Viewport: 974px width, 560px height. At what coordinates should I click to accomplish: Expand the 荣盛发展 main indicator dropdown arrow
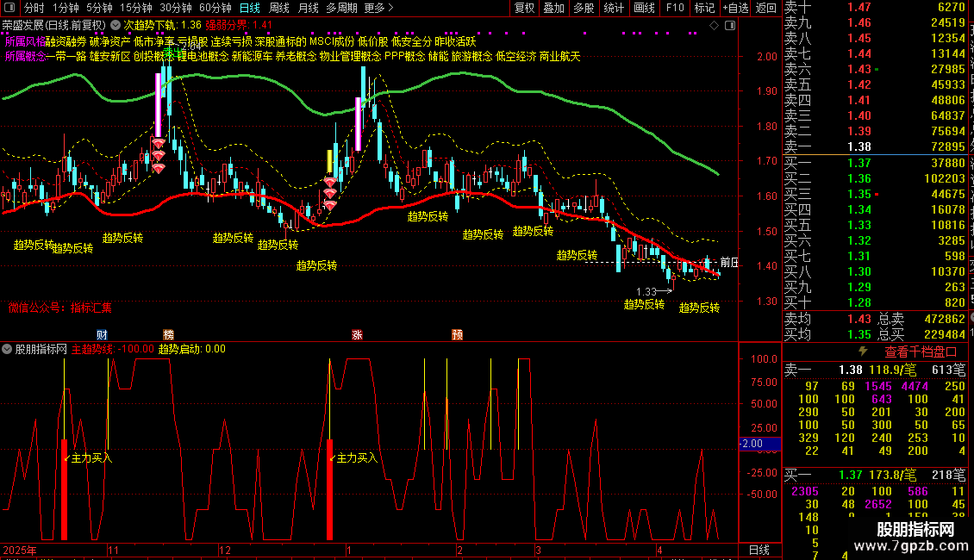tap(116, 26)
